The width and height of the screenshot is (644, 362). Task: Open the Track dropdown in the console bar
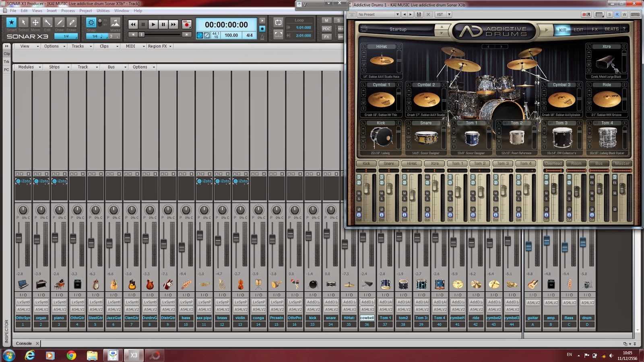coord(87,67)
